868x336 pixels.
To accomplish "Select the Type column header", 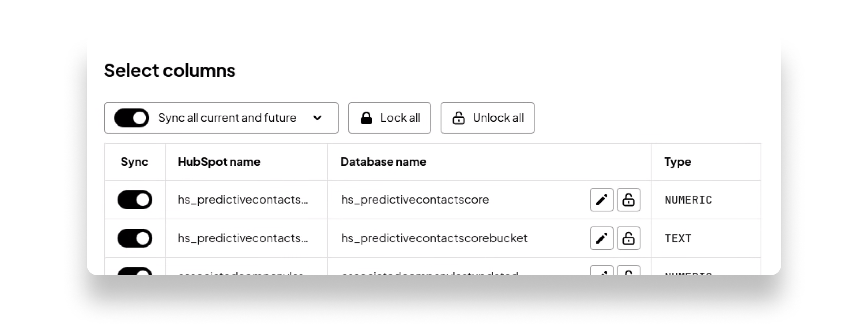I will pos(678,162).
